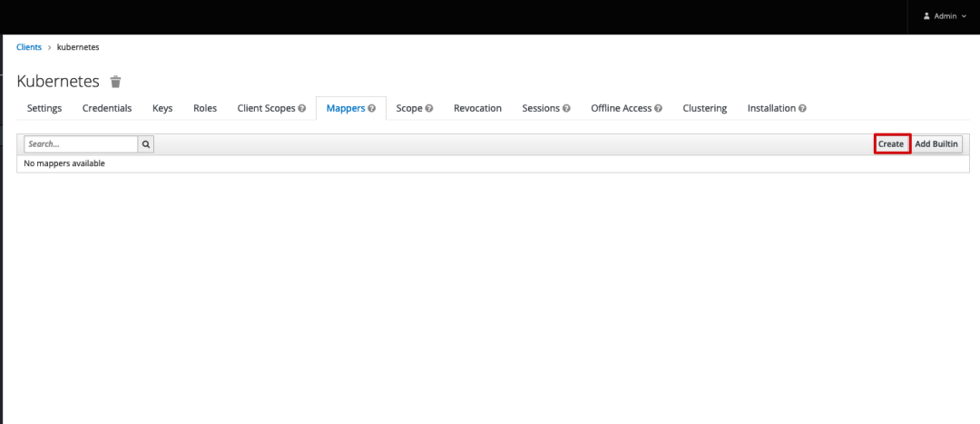This screenshot has height=424, width=980.
Task: Click the trash icon beside Kubernetes title
Action: (115, 82)
